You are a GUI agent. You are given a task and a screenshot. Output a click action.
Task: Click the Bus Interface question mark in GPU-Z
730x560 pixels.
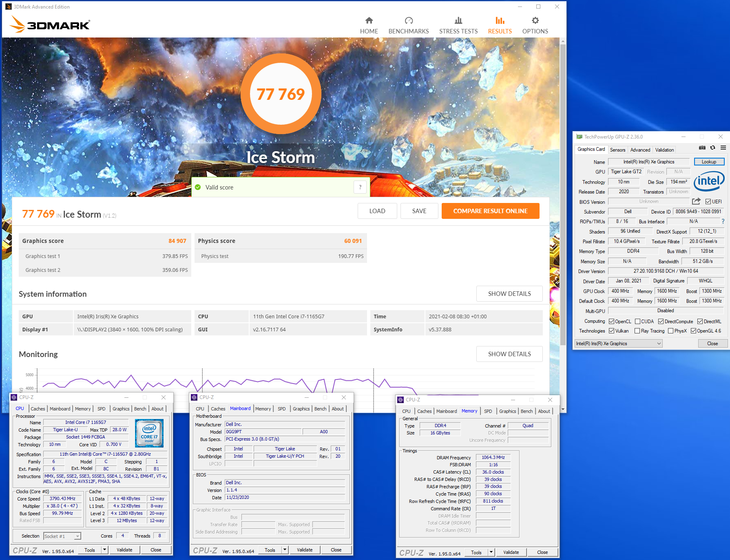coord(723,221)
